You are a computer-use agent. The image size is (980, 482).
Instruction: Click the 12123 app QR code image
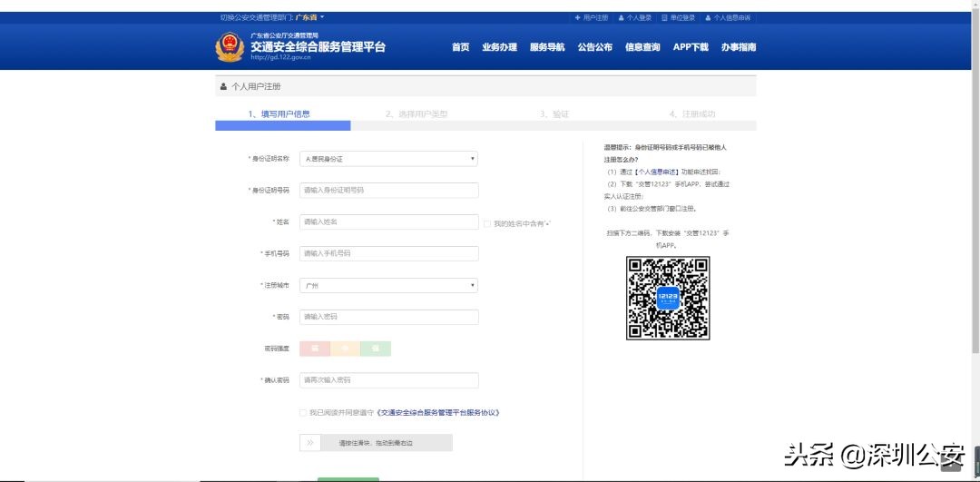tap(668, 299)
